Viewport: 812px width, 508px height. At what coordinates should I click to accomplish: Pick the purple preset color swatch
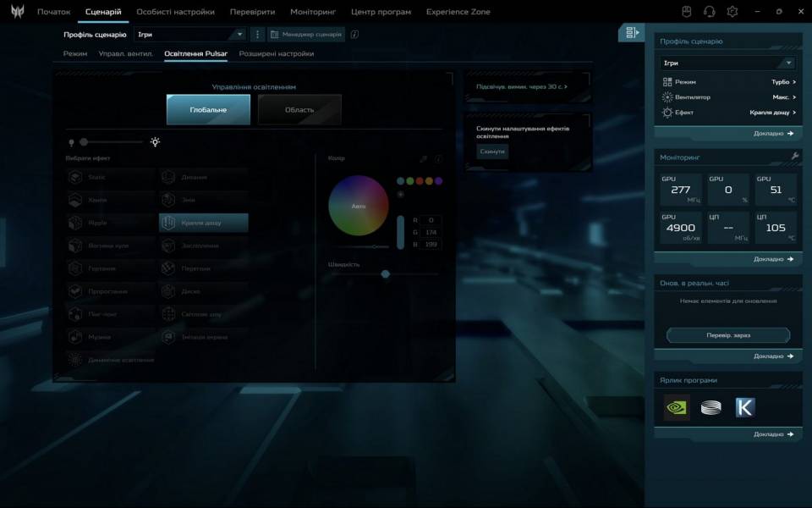[439, 180]
